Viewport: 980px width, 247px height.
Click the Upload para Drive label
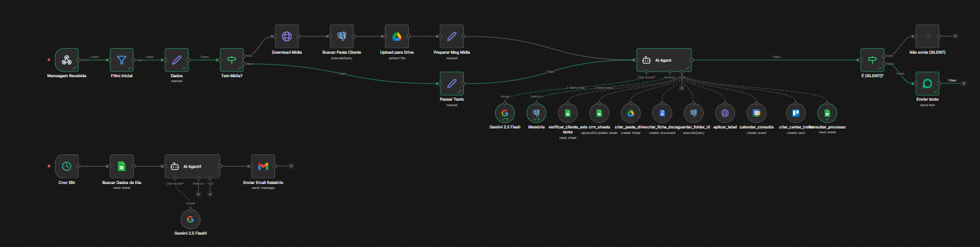pos(397,52)
